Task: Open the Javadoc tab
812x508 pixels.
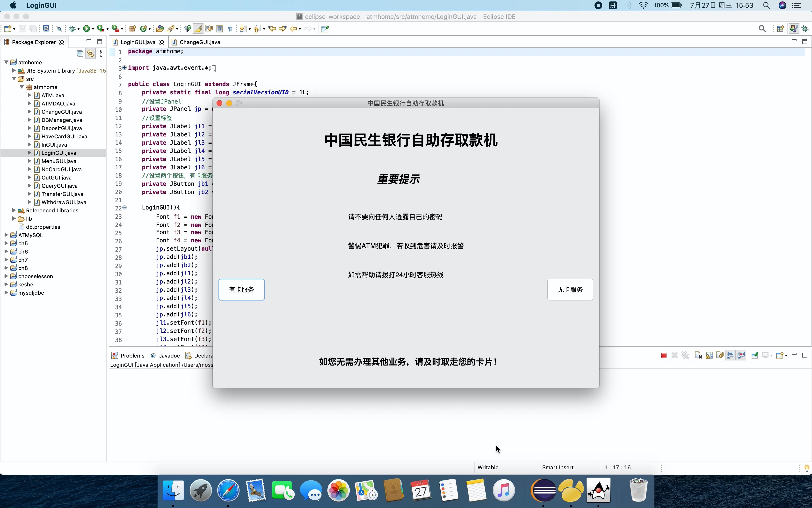Action: [165, 355]
